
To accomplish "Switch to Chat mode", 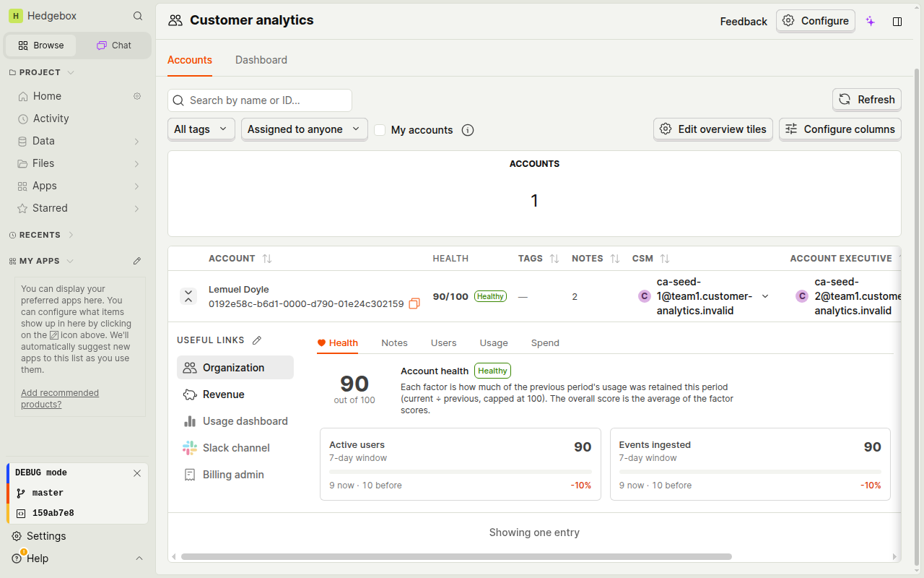I will click(114, 45).
